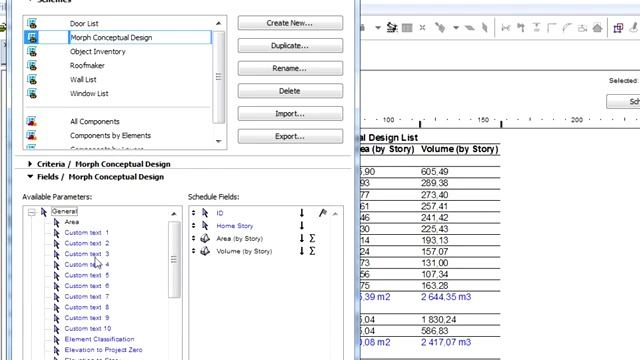Click the arrow icon beside Home Story field
Image resolution: width=640 pixels, height=360 pixels.
[x=205, y=225]
